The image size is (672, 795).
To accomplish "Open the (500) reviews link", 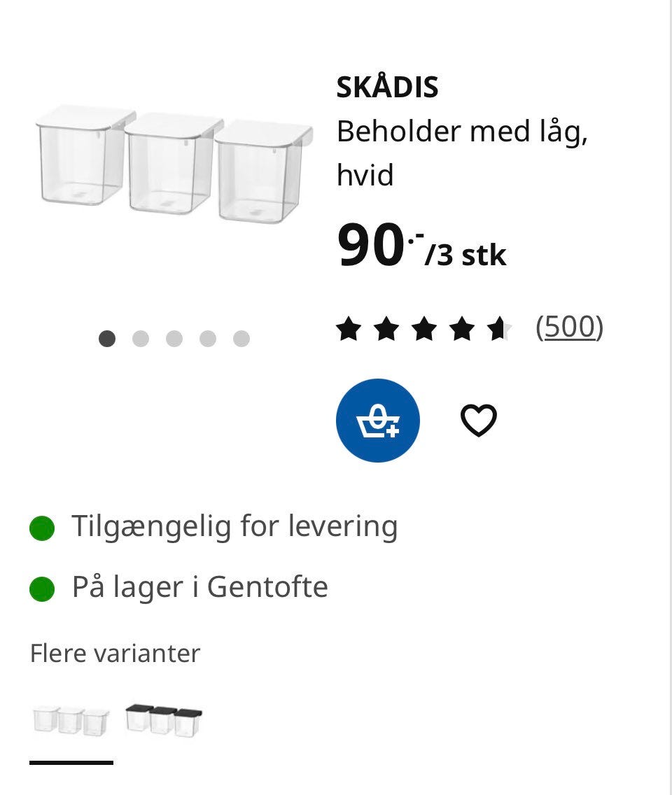I will 569,327.
